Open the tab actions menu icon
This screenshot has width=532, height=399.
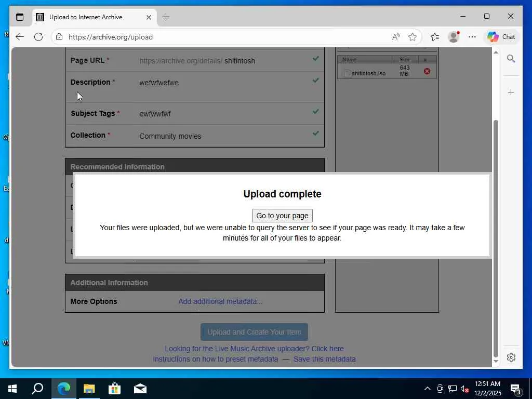(20, 17)
